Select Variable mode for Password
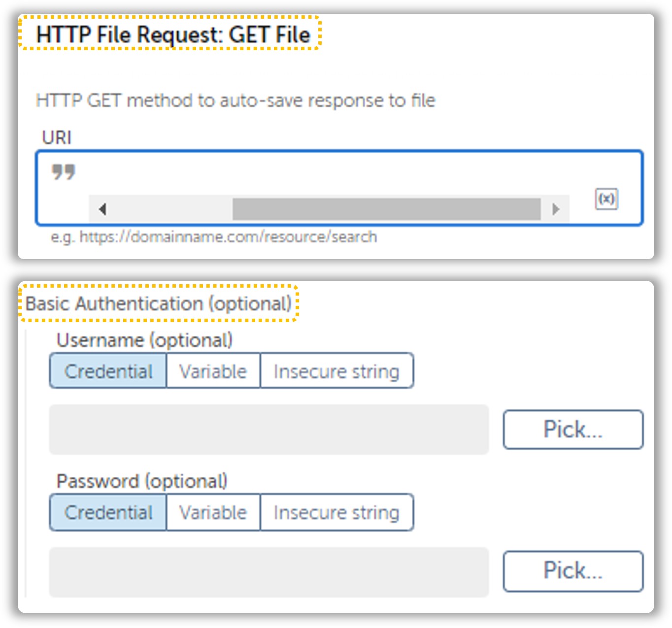Image resolution: width=672 pixels, height=628 pixels. pyautogui.click(x=214, y=512)
